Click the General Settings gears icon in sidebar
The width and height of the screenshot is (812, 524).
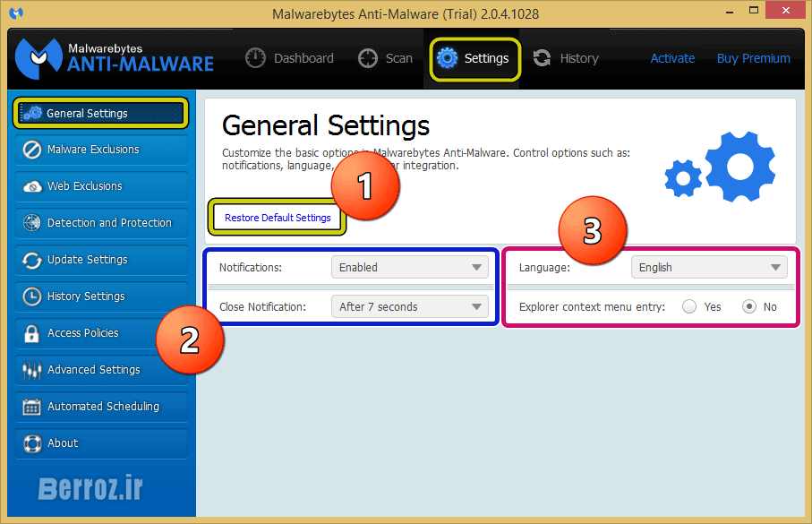tap(32, 113)
